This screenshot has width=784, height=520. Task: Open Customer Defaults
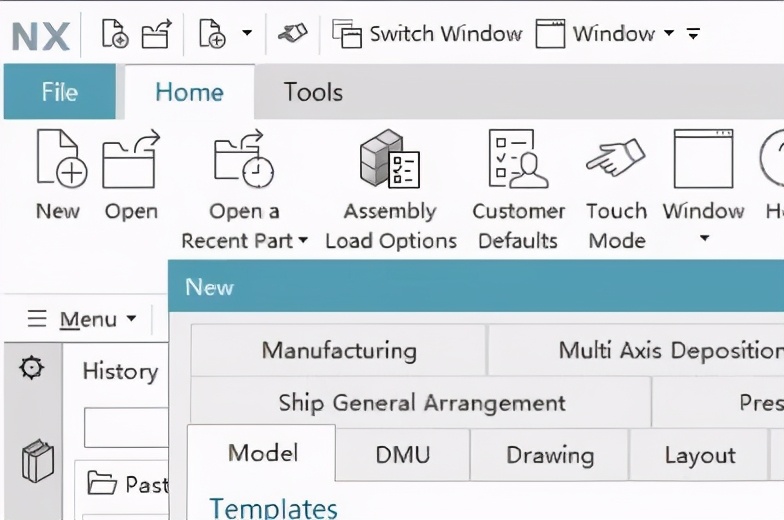518,190
